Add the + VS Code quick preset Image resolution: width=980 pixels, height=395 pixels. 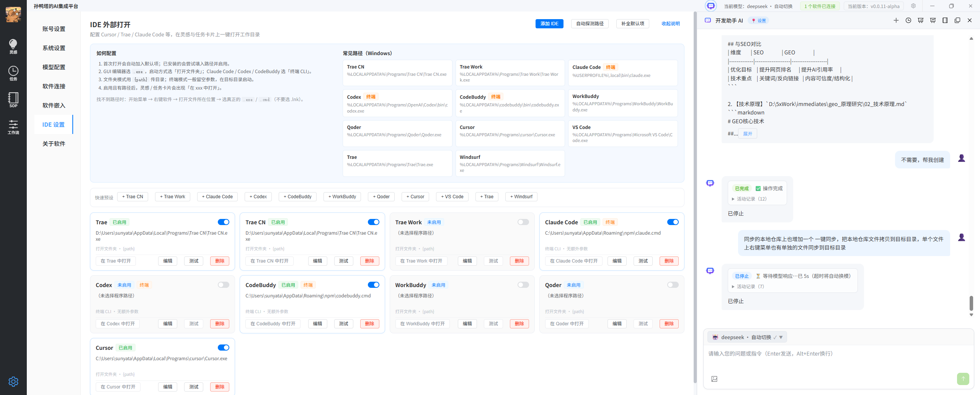(452, 197)
